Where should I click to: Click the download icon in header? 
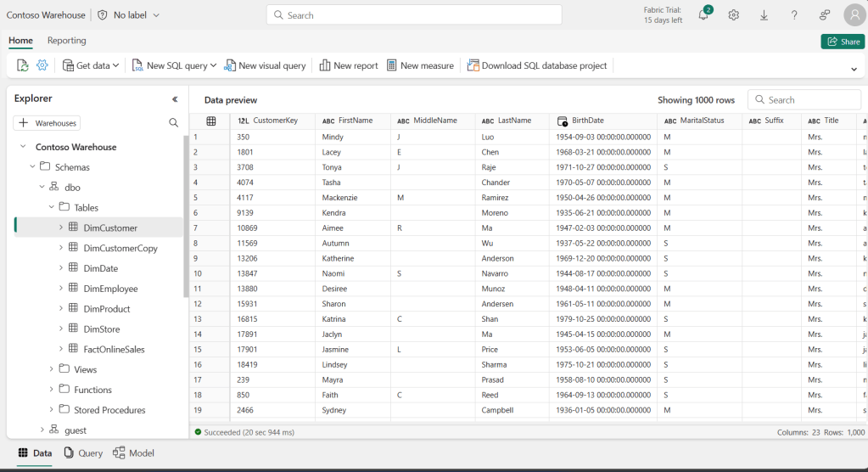click(764, 15)
